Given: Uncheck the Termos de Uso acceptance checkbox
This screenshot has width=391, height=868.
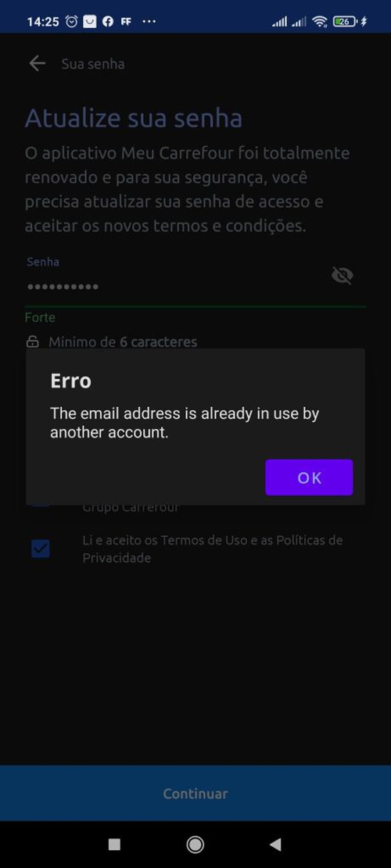Looking at the screenshot, I should point(41,548).
